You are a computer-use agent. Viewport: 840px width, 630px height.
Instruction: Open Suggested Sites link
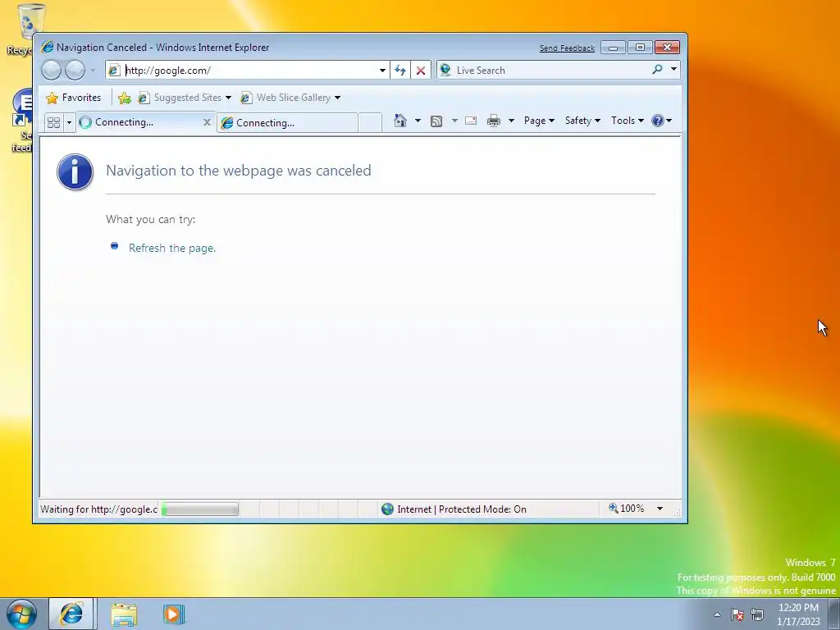pos(184,98)
